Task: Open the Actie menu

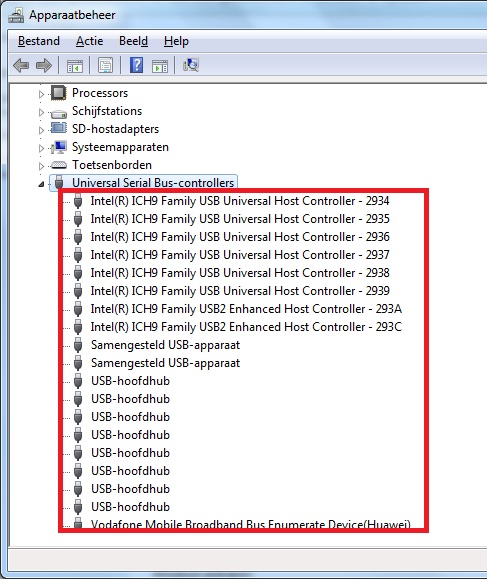Action: click(x=89, y=41)
